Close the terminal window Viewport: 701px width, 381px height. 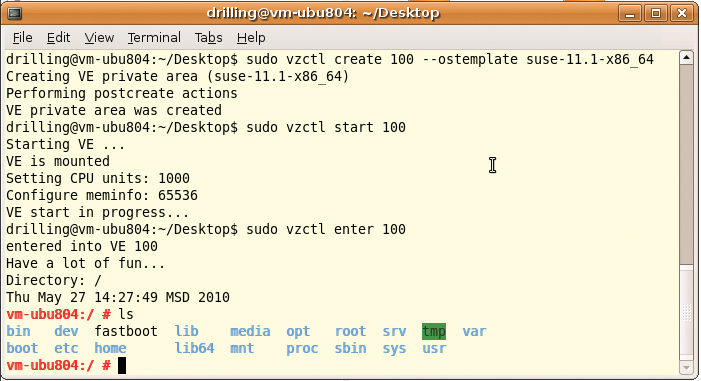[x=682, y=13]
